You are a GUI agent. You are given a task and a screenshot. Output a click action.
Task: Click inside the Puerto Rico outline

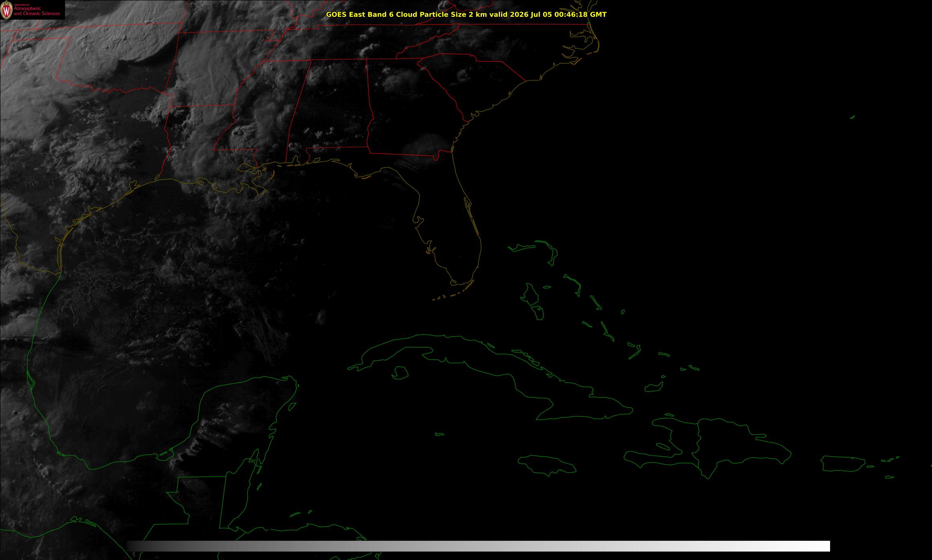[843, 464]
